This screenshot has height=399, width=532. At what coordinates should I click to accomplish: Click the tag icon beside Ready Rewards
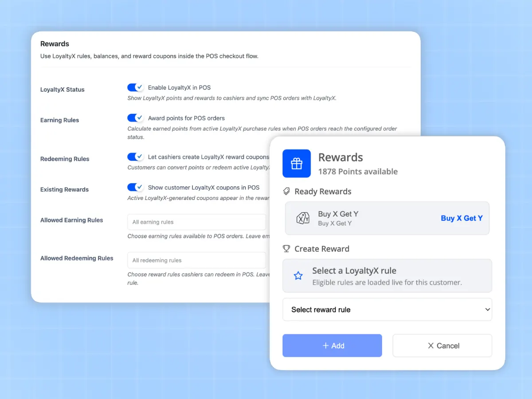coord(287,192)
